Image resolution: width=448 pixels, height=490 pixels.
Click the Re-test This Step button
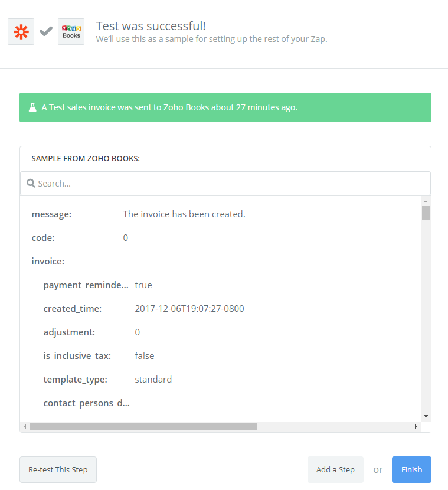pos(58,469)
